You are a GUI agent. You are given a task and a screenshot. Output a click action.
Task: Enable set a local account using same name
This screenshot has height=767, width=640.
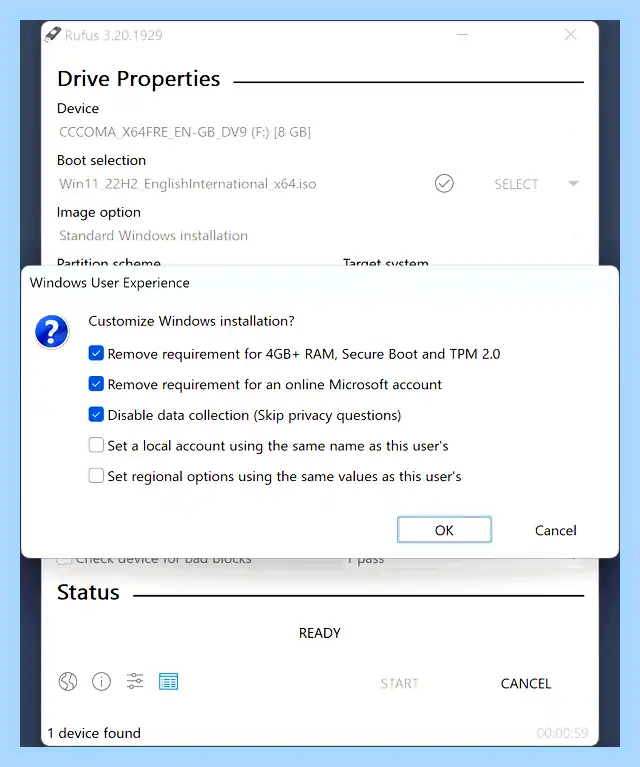coord(96,445)
